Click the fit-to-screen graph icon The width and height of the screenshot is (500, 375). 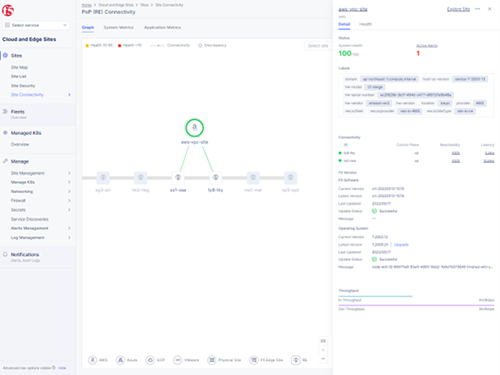point(323,341)
